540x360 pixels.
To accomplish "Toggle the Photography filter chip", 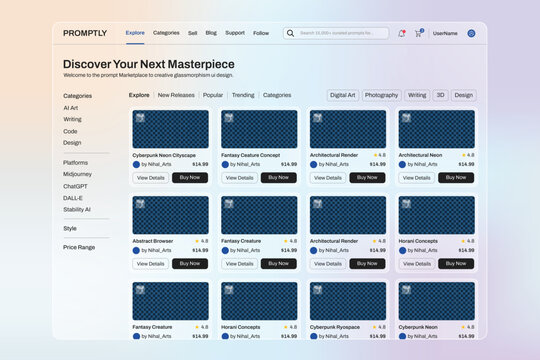I will [x=381, y=95].
